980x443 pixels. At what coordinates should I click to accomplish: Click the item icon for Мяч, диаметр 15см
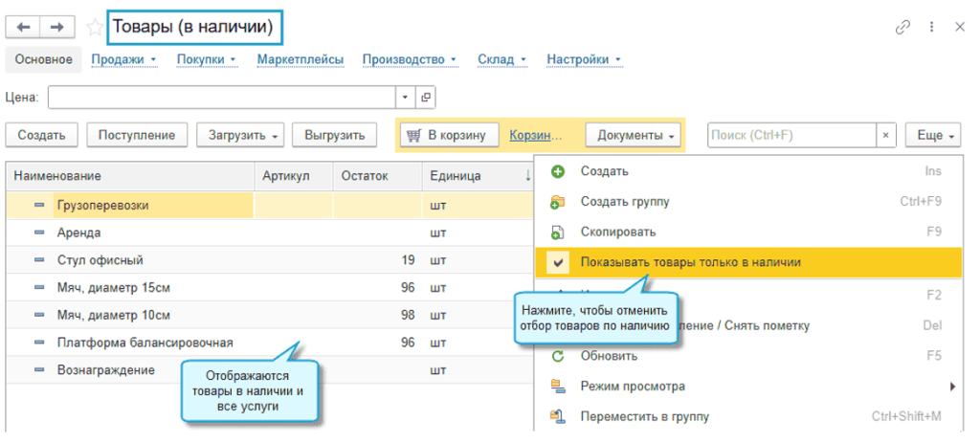pos(38,287)
